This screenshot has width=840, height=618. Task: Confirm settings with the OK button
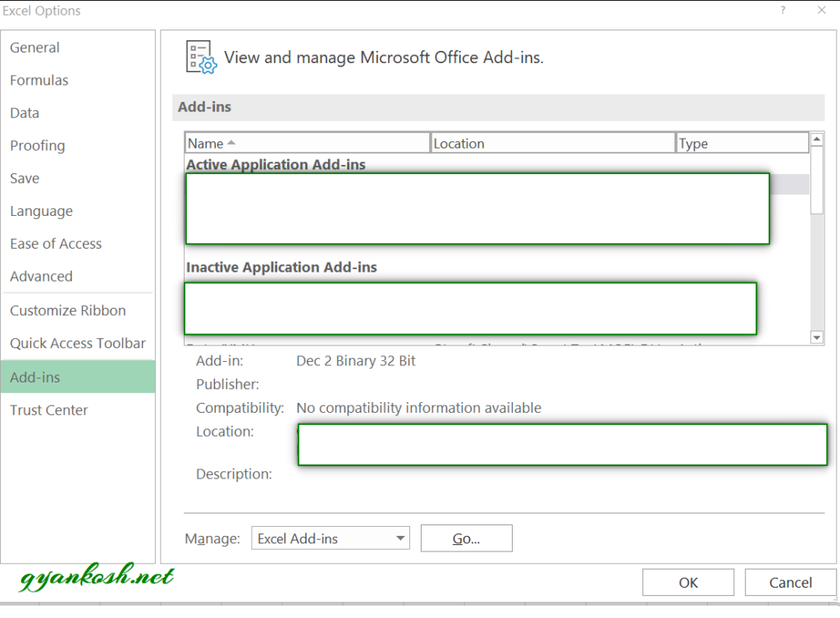687,582
